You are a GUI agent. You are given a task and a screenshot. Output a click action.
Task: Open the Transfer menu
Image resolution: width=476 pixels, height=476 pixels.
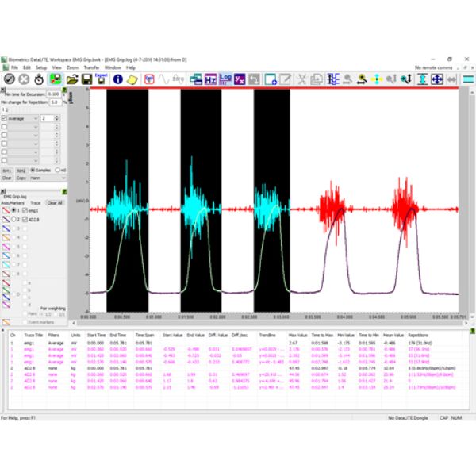92,67
